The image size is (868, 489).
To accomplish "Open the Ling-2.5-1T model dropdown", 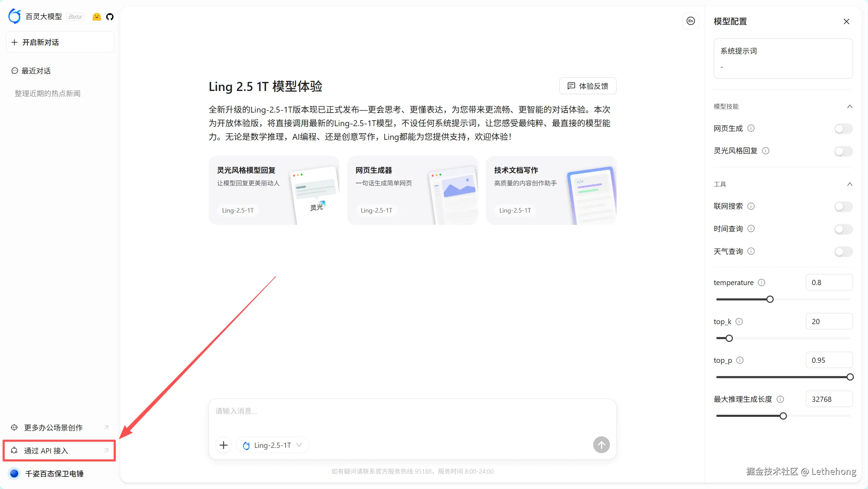I will (272, 445).
